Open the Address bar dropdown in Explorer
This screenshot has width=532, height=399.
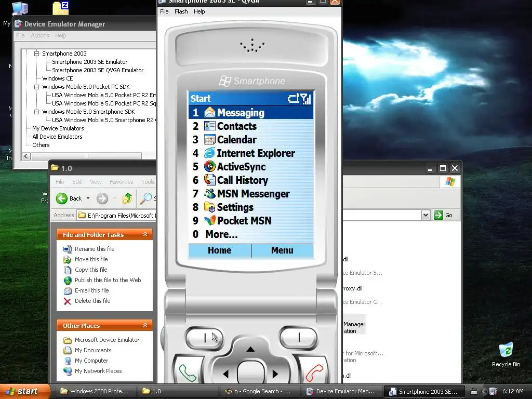(x=426, y=215)
